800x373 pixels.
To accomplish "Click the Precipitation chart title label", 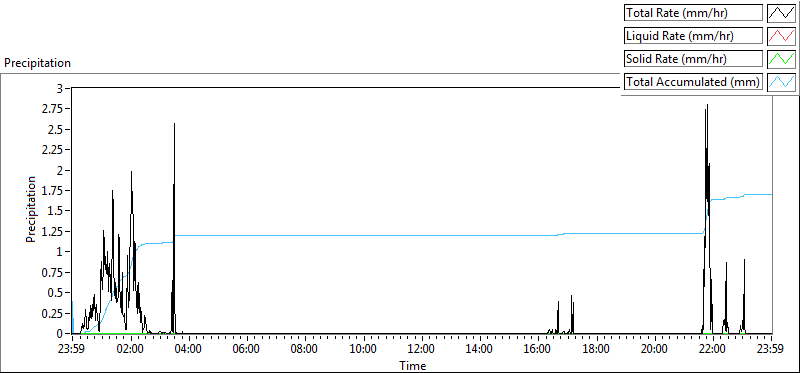I will (37, 63).
